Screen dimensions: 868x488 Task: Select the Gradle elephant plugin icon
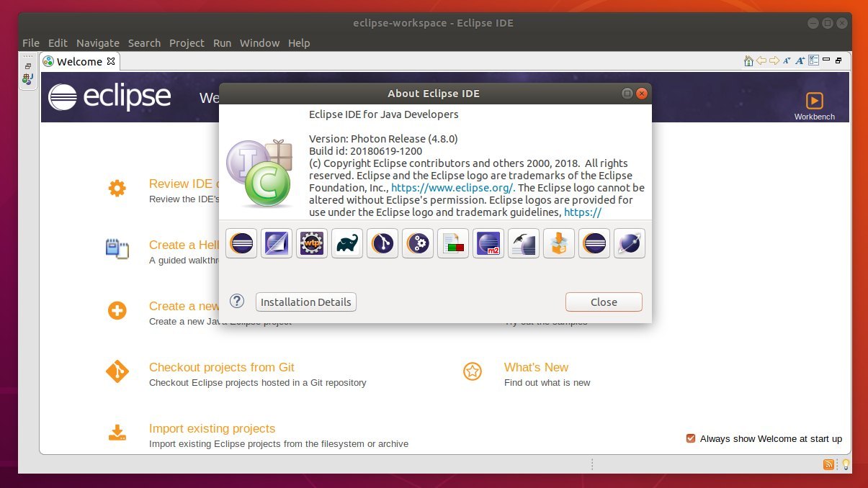347,243
